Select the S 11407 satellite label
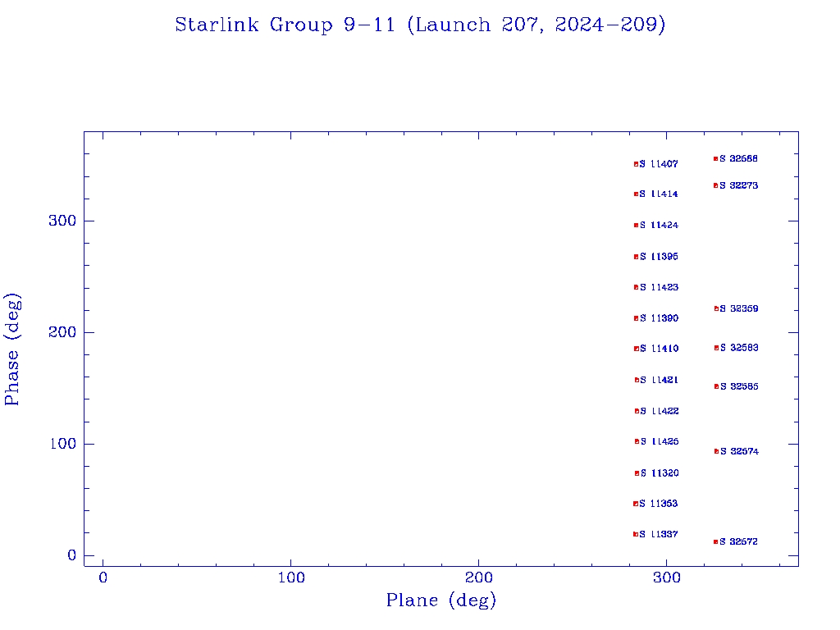The width and height of the screenshot is (840, 630). coord(659,164)
